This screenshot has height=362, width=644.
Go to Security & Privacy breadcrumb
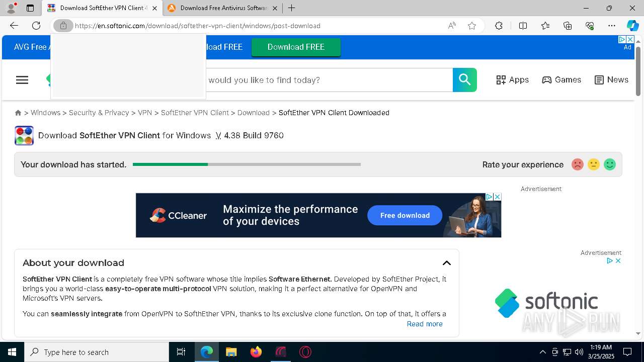(99, 113)
